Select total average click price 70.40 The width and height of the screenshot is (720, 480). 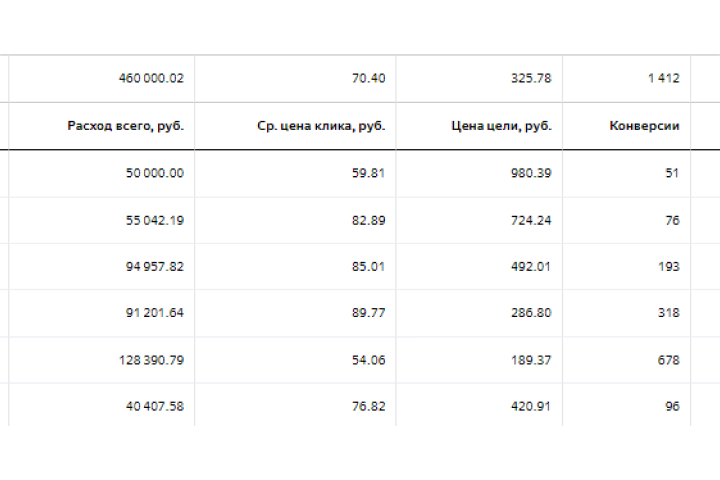point(368,78)
